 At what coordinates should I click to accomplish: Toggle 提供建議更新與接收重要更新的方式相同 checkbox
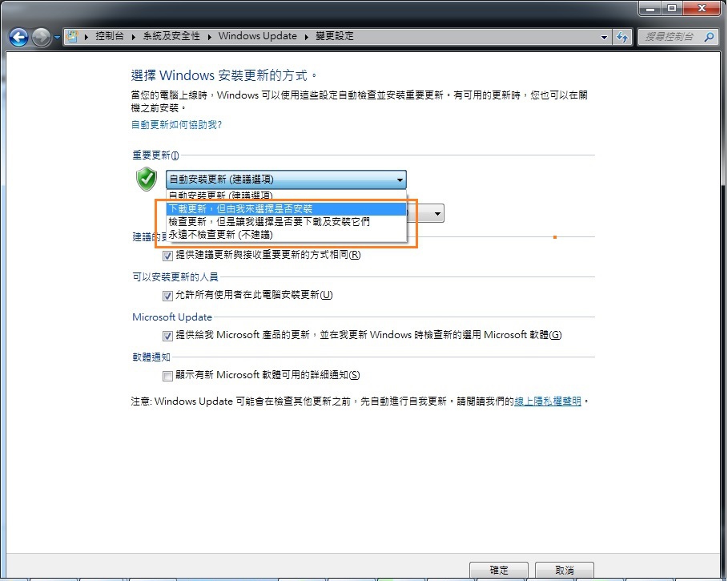(x=167, y=256)
